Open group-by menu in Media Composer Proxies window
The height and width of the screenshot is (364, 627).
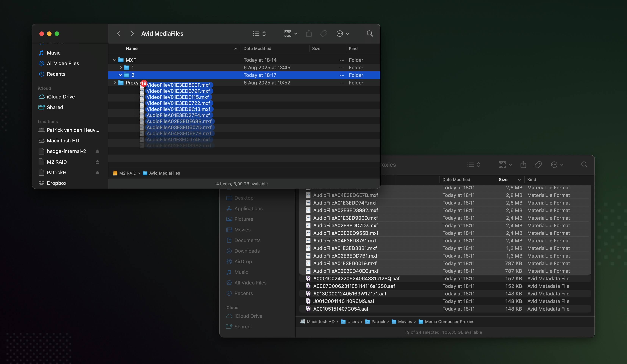tap(505, 165)
